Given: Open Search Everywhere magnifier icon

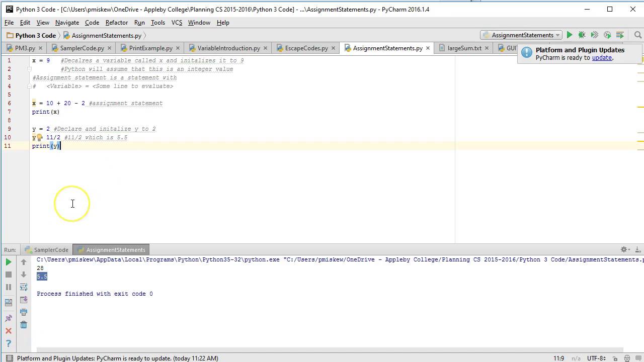Looking at the screenshot, I should click(x=637, y=35).
